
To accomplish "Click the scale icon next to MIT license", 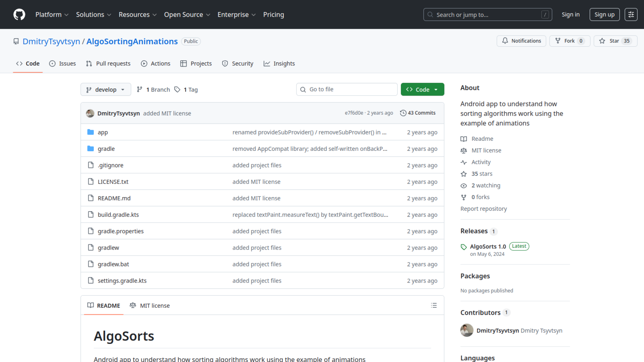I will [464, 150].
